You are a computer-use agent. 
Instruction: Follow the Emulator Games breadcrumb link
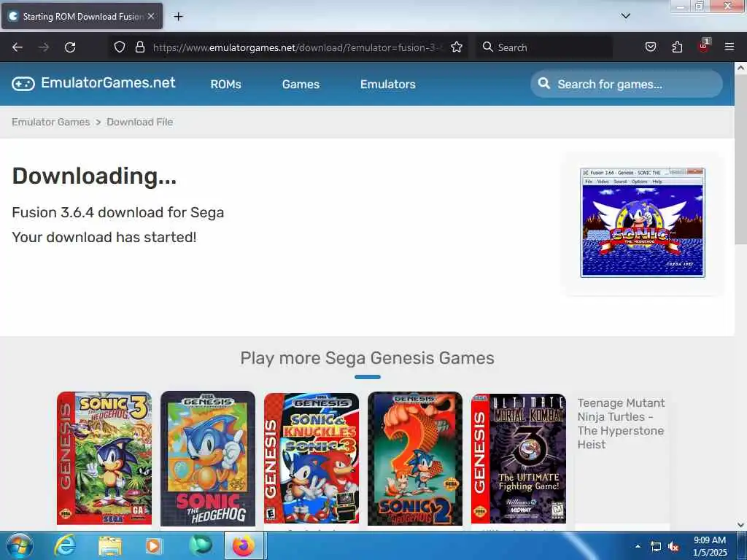pos(50,122)
